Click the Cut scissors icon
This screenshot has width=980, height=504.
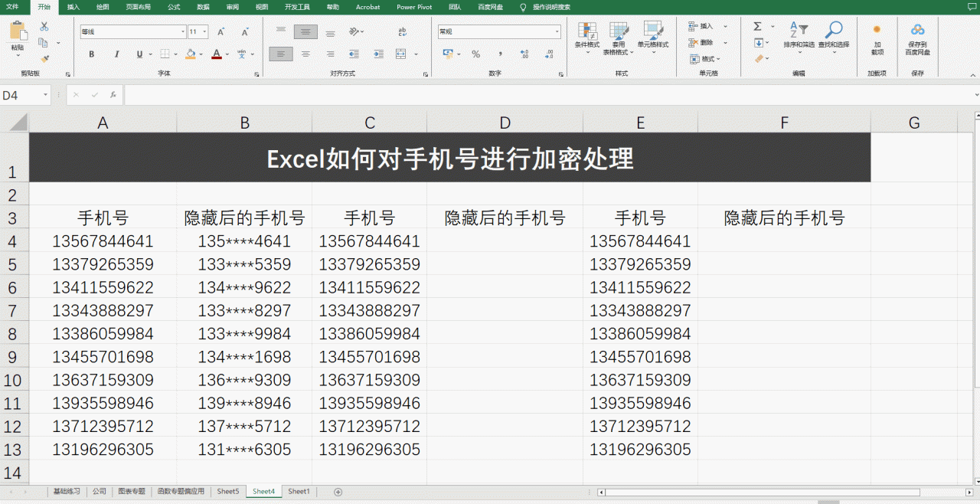point(44,26)
